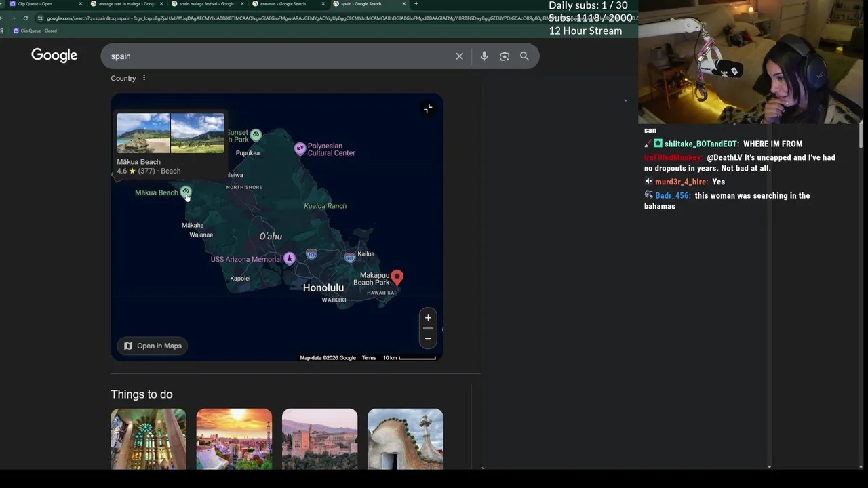Open shiitake_BOTandEOT chat username
Screen dimensions: 868x488
[x=701, y=144]
